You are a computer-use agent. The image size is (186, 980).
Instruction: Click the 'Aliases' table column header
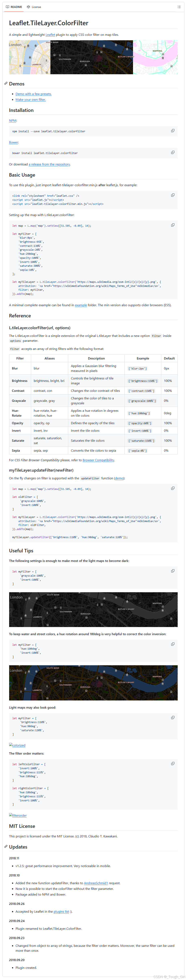(49, 358)
